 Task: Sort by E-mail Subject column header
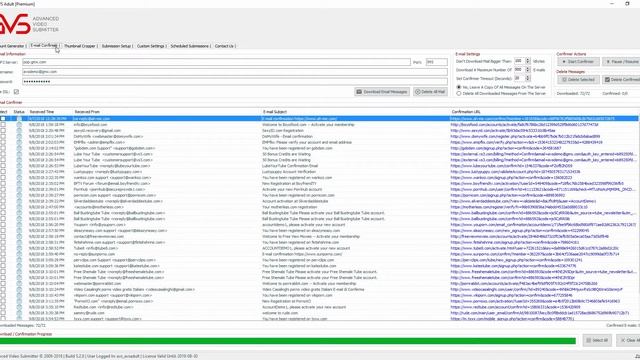click(x=275, y=111)
